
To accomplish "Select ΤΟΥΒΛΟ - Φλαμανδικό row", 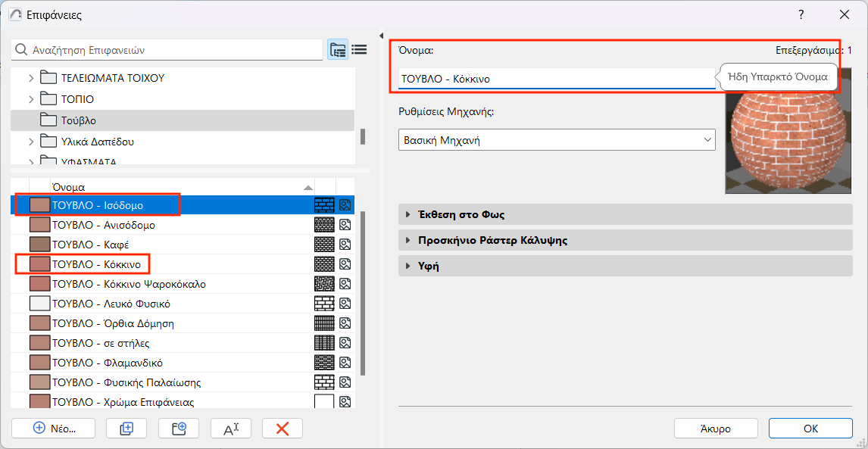I will click(x=182, y=363).
